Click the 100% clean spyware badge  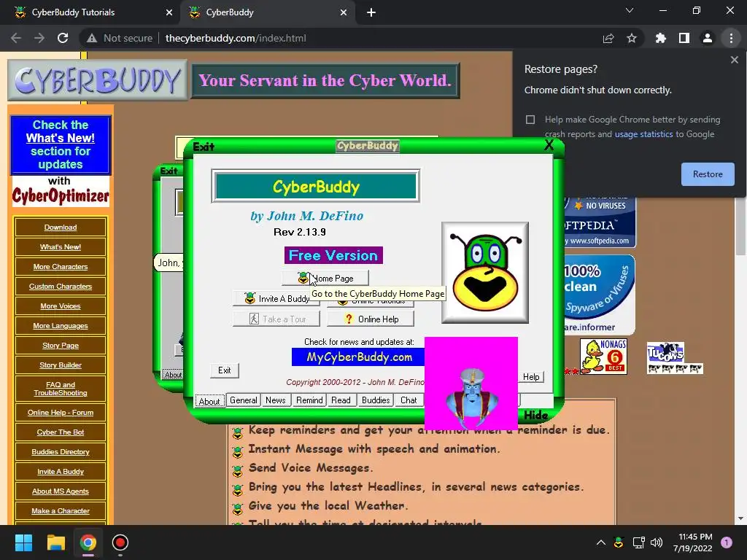point(600,295)
